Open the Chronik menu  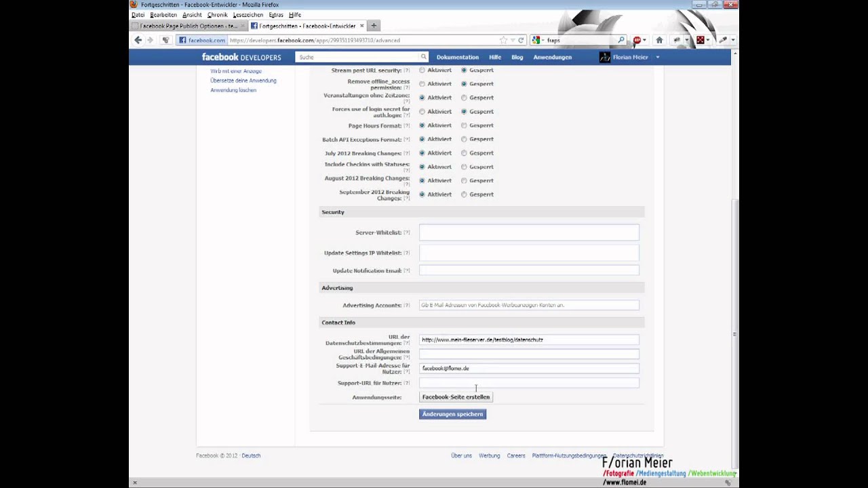point(218,14)
